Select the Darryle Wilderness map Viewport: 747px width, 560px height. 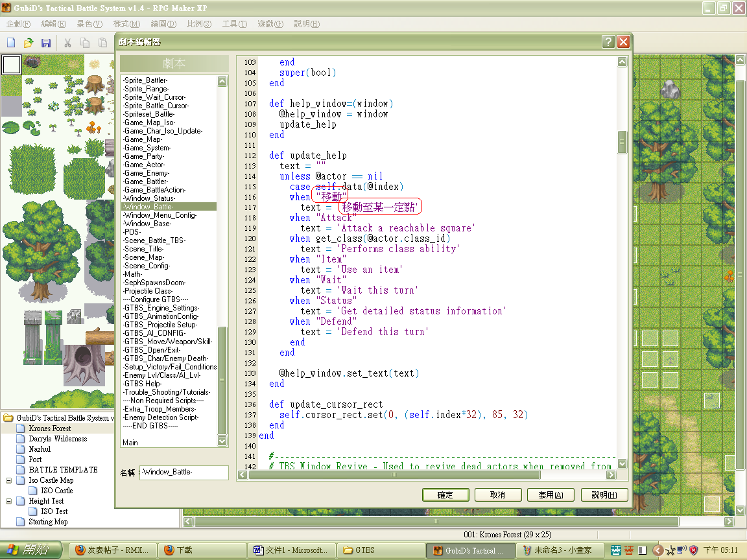point(58,439)
